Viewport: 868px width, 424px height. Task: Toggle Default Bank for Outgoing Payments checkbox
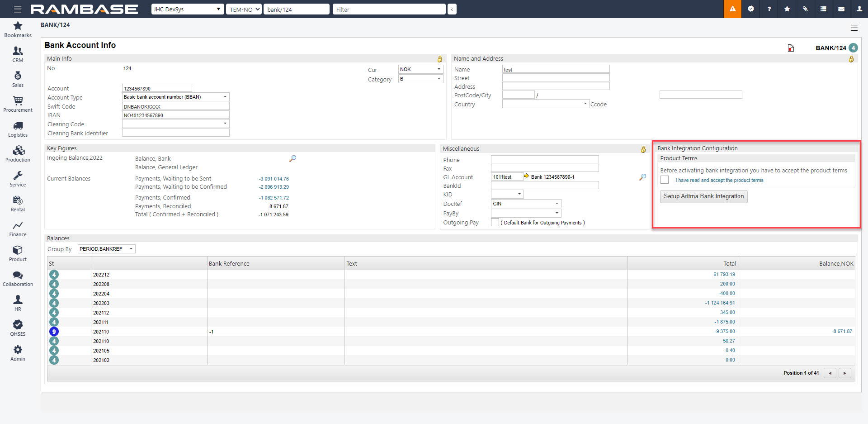tap(495, 222)
